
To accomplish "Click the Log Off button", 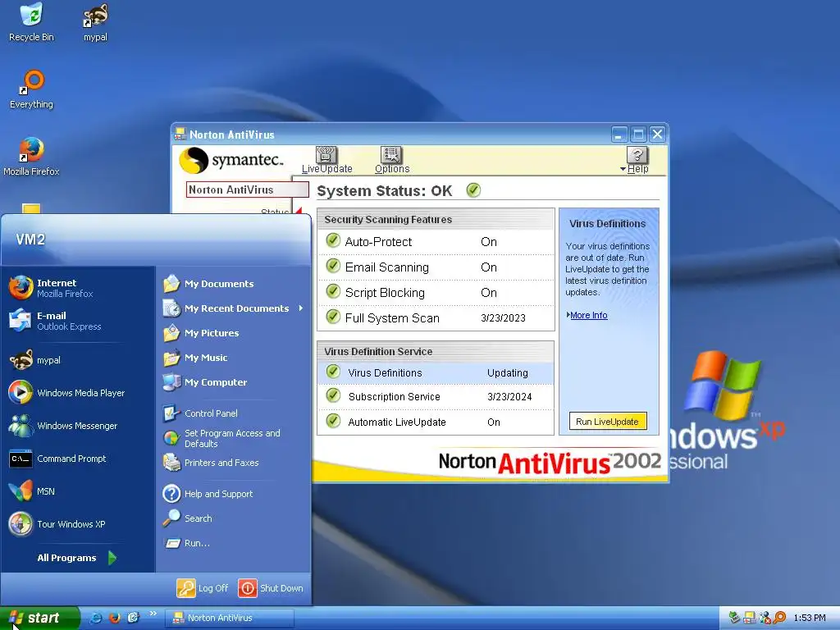I will [203, 588].
